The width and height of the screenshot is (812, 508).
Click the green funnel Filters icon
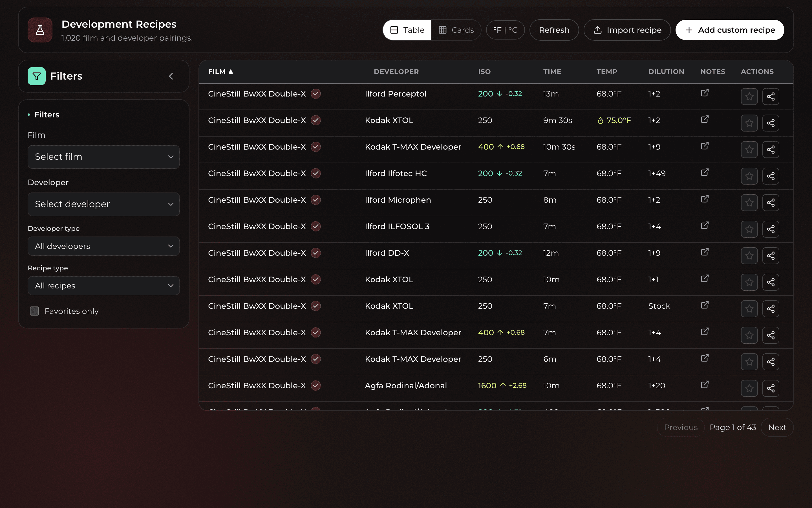tap(37, 76)
